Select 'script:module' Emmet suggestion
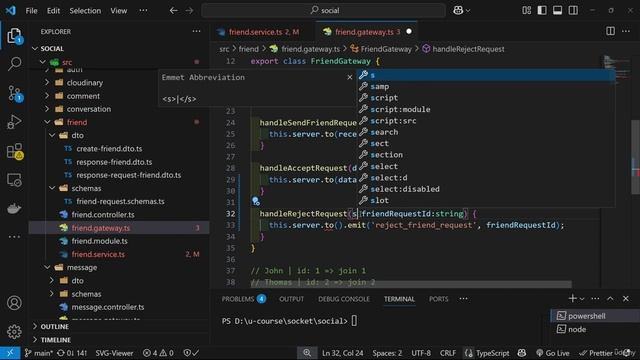This screenshot has width=640, height=360. [x=486, y=109]
